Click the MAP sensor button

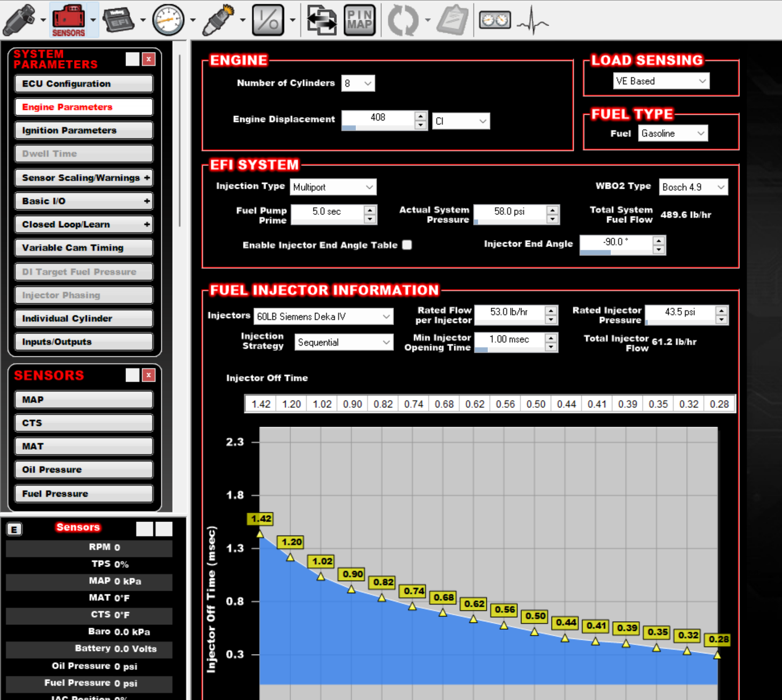point(84,400)
